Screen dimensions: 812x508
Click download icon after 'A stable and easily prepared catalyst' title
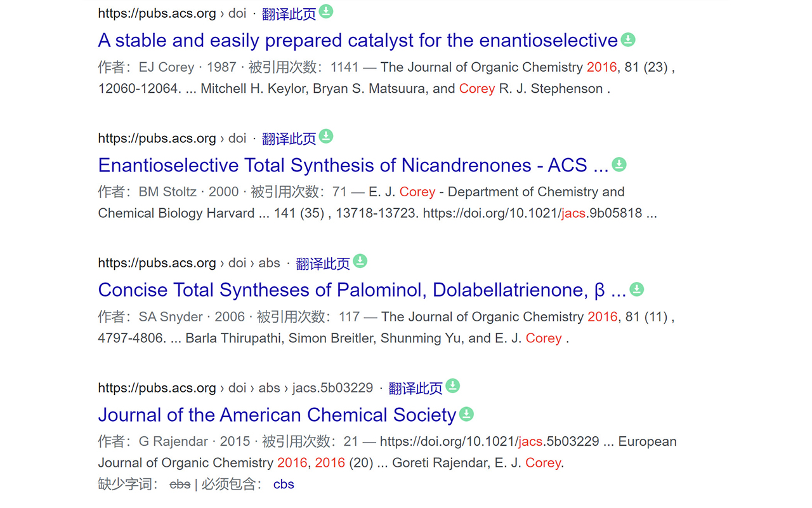coord(628,40)
